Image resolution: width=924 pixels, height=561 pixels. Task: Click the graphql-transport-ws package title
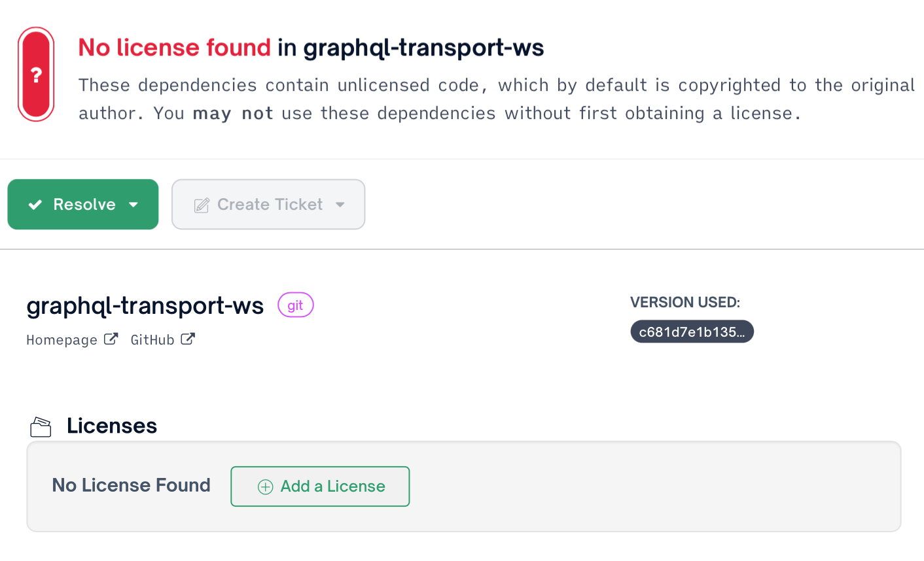point(145,305)
